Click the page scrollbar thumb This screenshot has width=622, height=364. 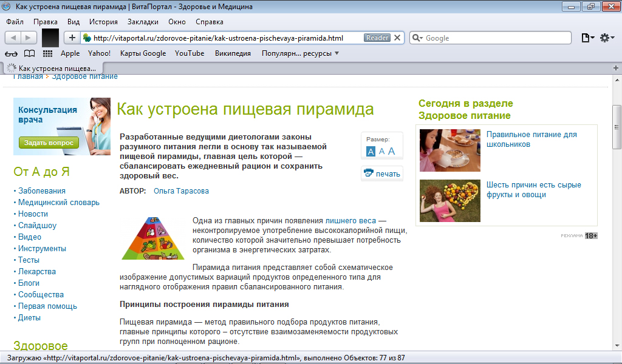617,127
